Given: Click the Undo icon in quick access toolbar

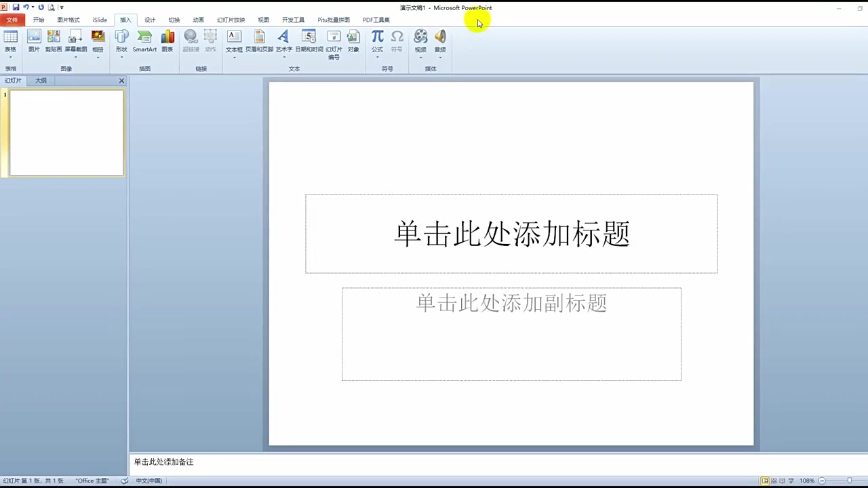Looking at the screenshot, I should pyautogui.click(x=26, y=7).
